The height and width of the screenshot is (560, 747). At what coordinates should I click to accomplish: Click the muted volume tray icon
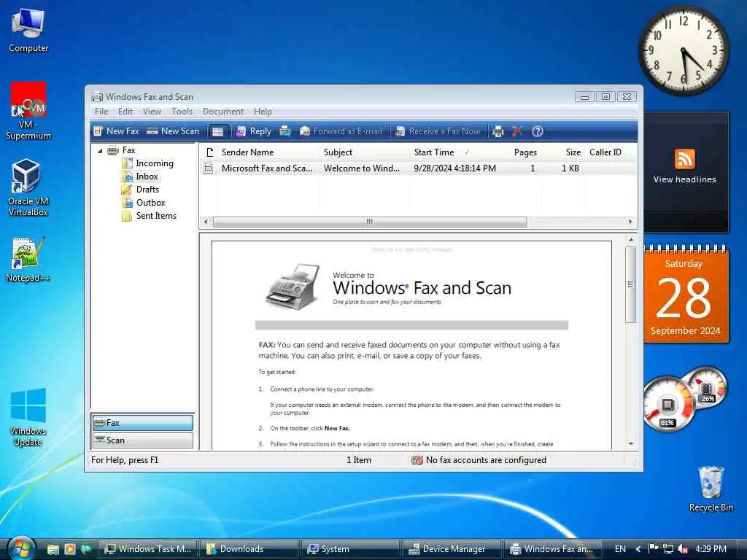(x=683, y=549)
